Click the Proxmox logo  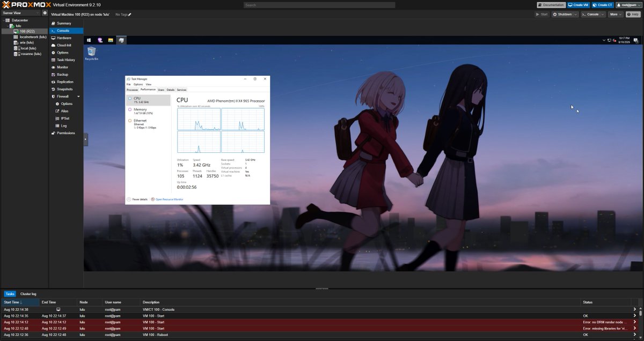coord(26,4)
